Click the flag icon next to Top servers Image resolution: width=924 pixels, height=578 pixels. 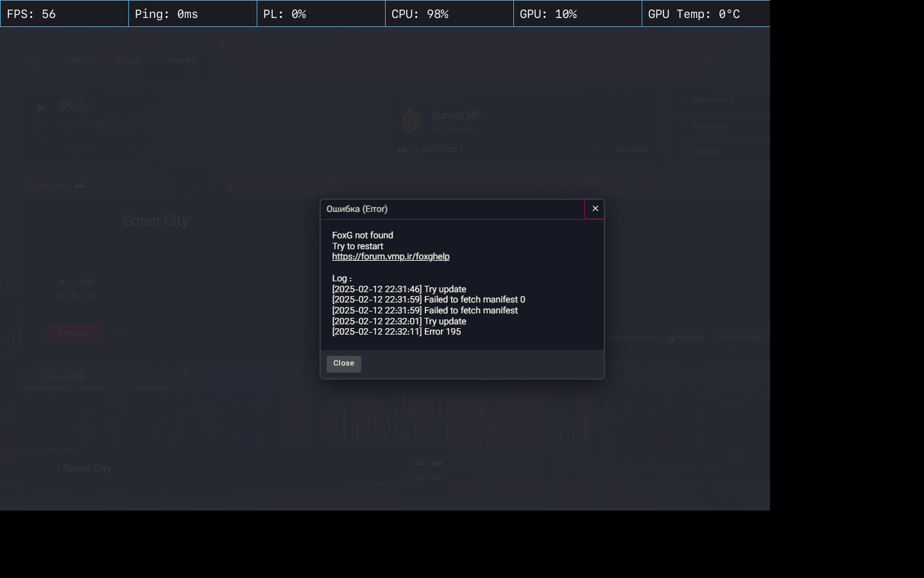[x=80, y=186]
